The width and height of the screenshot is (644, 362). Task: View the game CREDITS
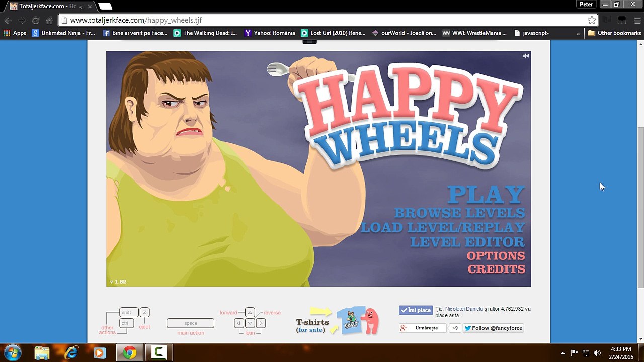[497, 269]
